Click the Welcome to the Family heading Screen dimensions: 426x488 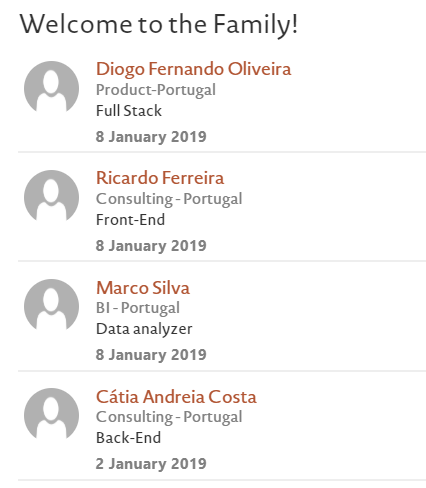coord(159,25)
